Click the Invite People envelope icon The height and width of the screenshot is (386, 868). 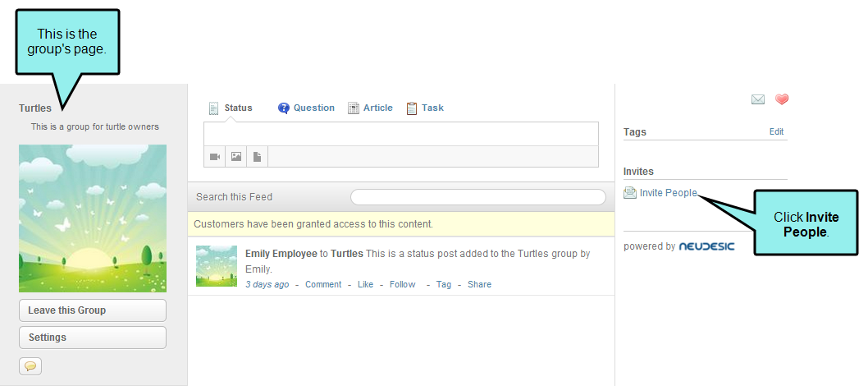(630, 193)
